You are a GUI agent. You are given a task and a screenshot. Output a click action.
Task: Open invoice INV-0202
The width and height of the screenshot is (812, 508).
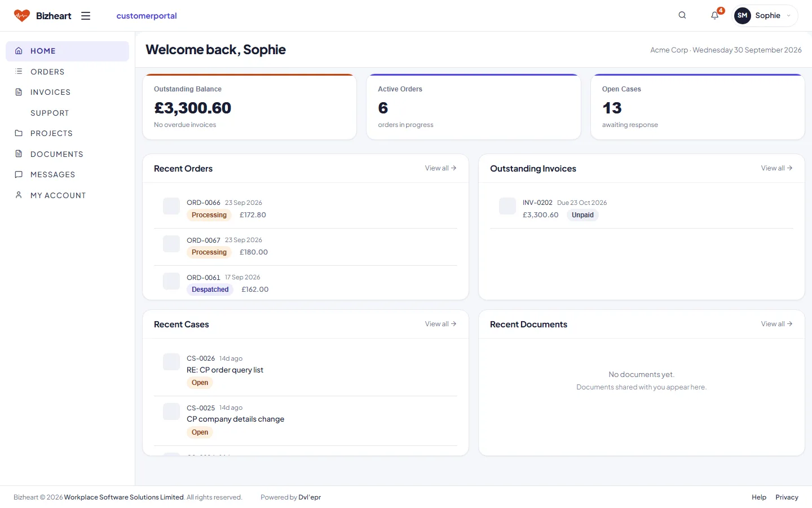pyautogui.click(x=537, y=203)
